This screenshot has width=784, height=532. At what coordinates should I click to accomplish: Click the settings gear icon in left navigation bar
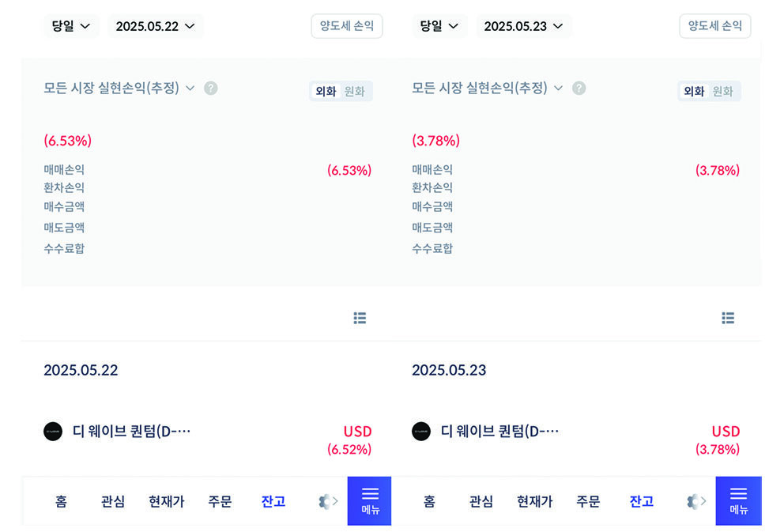[325, 501]
